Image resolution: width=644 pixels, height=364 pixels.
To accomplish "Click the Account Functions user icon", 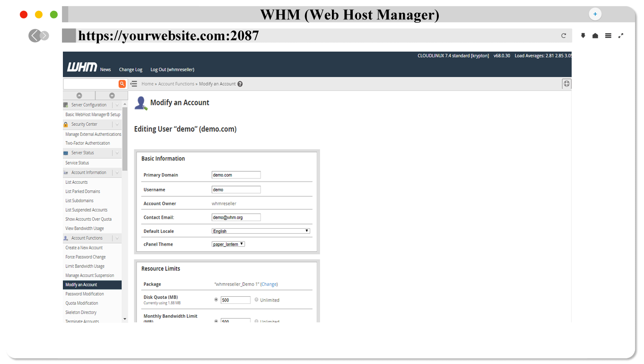I will click(66, 238).
